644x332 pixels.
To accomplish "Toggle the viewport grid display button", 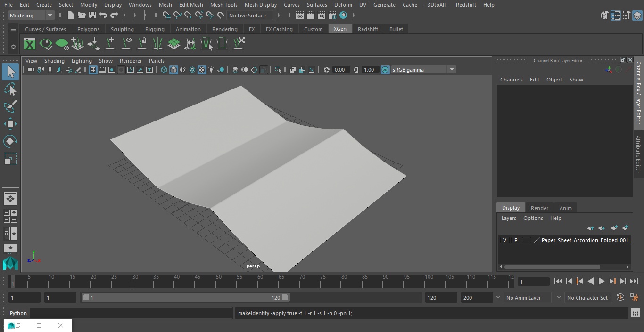I will 93,70.
